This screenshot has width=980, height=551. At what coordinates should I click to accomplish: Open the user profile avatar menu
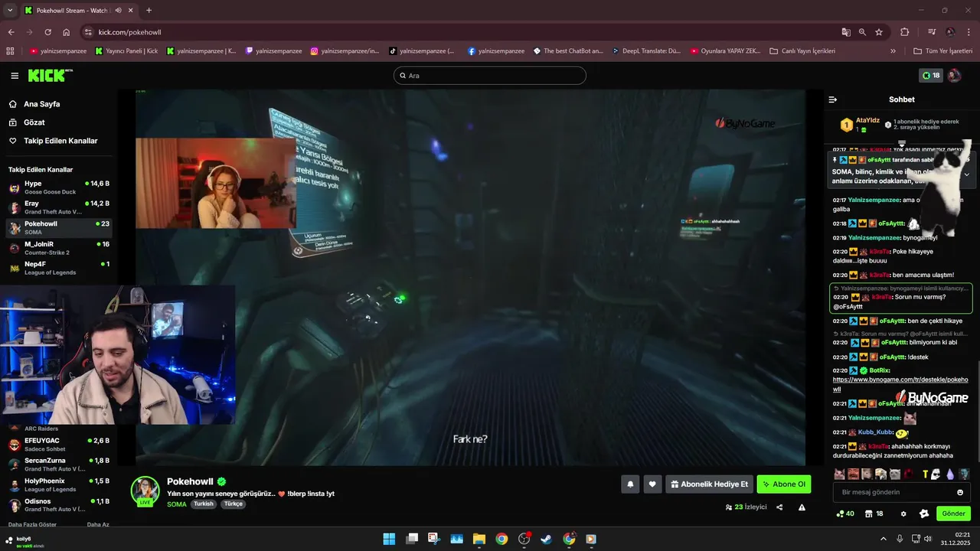click(x=954, y=76)
